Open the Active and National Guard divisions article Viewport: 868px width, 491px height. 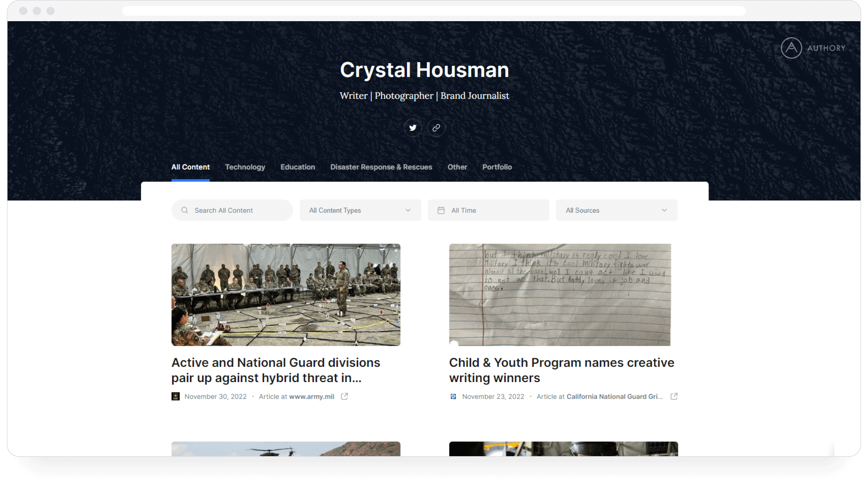pos(276,370)
